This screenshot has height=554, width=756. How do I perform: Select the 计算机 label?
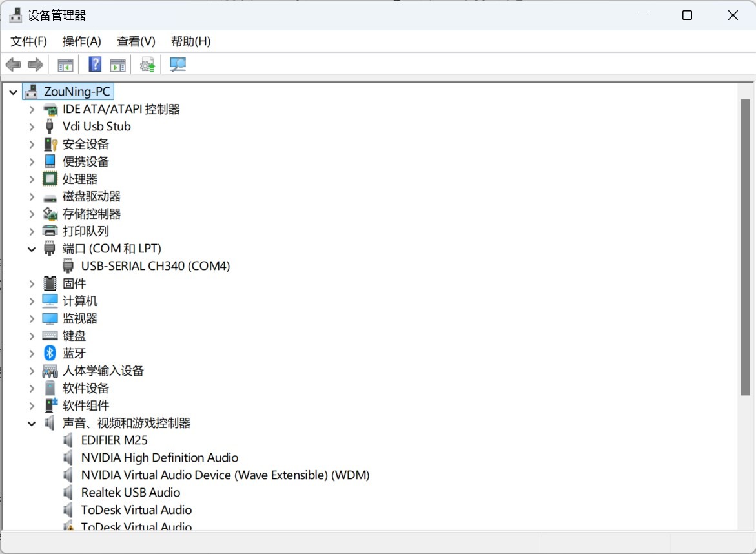tap(80, 301)
